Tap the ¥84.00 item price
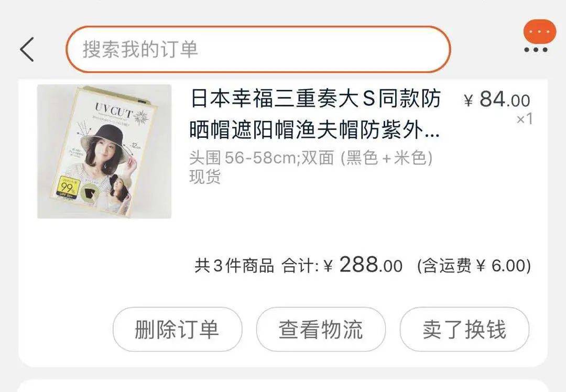The height and width of the screenshot is (392, 566). tap(497, 99)
